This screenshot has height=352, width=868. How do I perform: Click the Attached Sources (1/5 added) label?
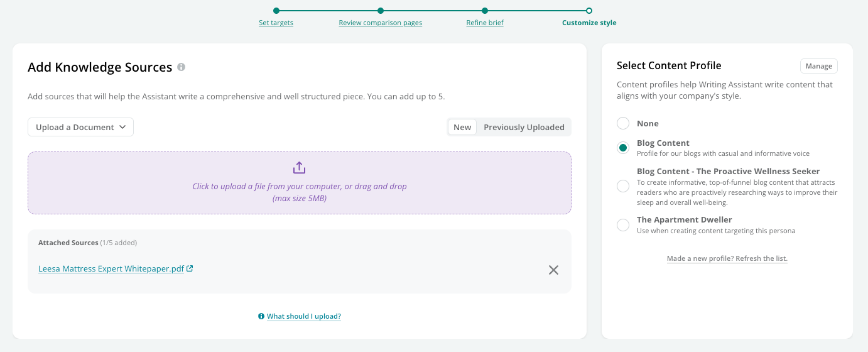click(x=87, y=243)
